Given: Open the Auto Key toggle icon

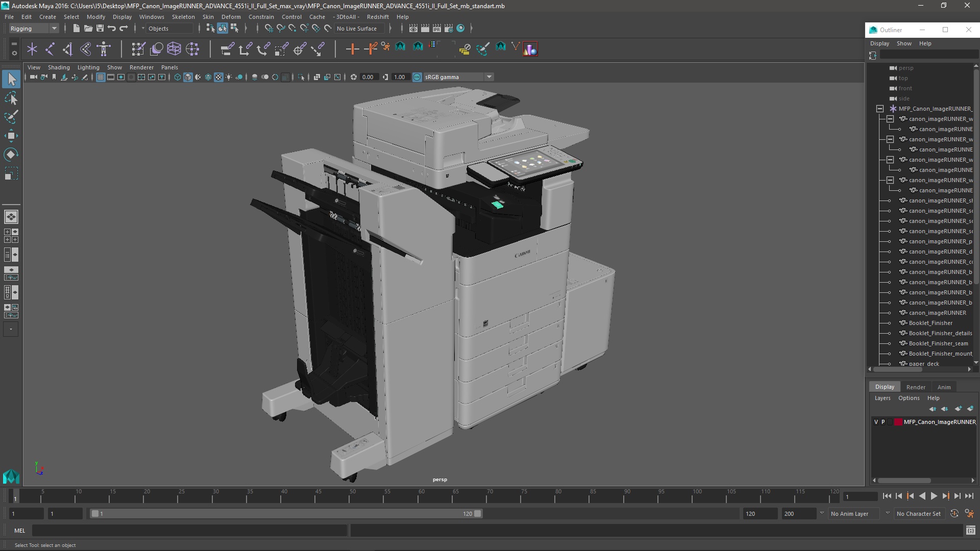Looking at the screenshot, I should [x=954, y=514].
